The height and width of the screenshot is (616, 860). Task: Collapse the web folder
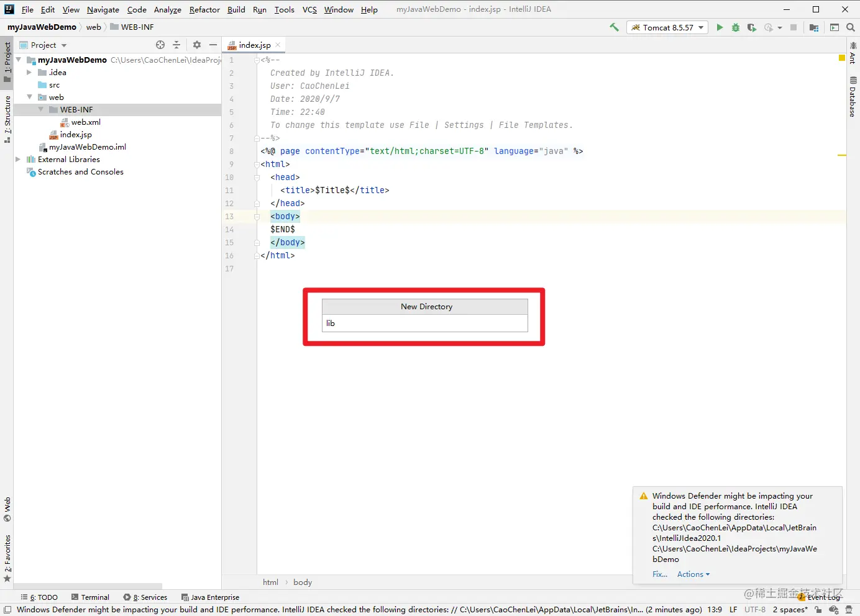[x=29, y=97]
